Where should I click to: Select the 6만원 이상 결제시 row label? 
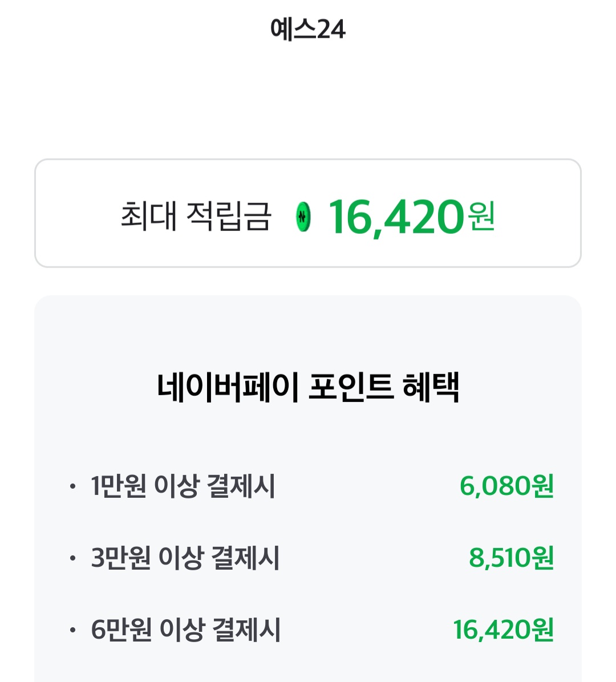(186, 630)
